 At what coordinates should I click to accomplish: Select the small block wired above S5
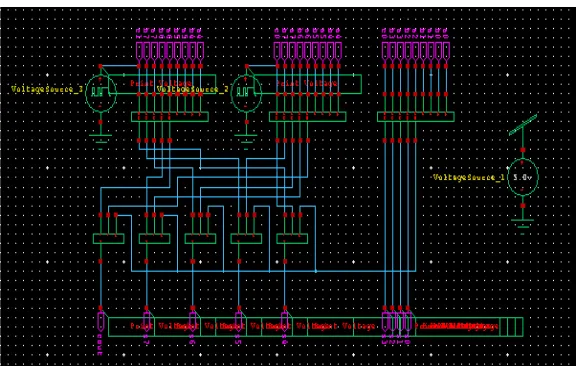246,238
